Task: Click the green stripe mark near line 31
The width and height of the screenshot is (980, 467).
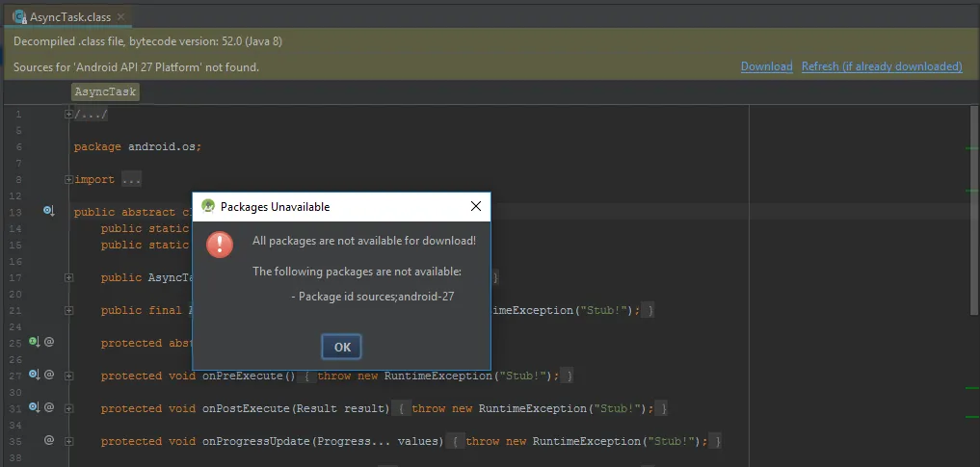Action: coord(972,416)
